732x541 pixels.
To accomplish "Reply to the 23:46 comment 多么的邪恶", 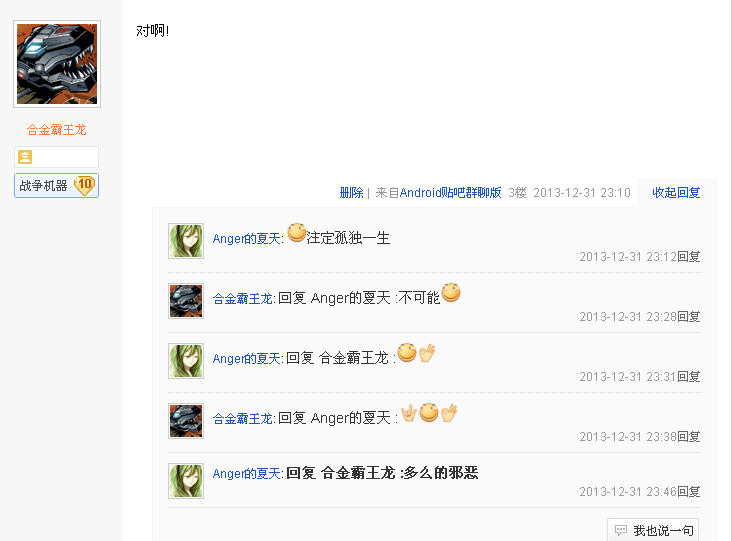I will pyautogui.click(x=689, y=492).
